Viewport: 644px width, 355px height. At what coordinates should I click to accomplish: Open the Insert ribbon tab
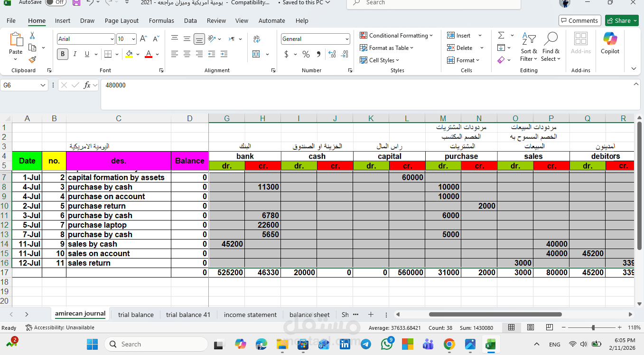(x=63, y=21)
